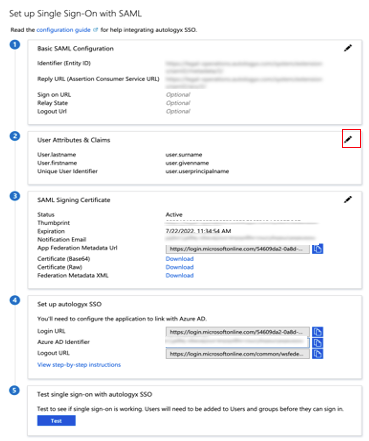Edit User Attributes & Claims pencil icon
The image size is (369, 441).
(348, 139)
